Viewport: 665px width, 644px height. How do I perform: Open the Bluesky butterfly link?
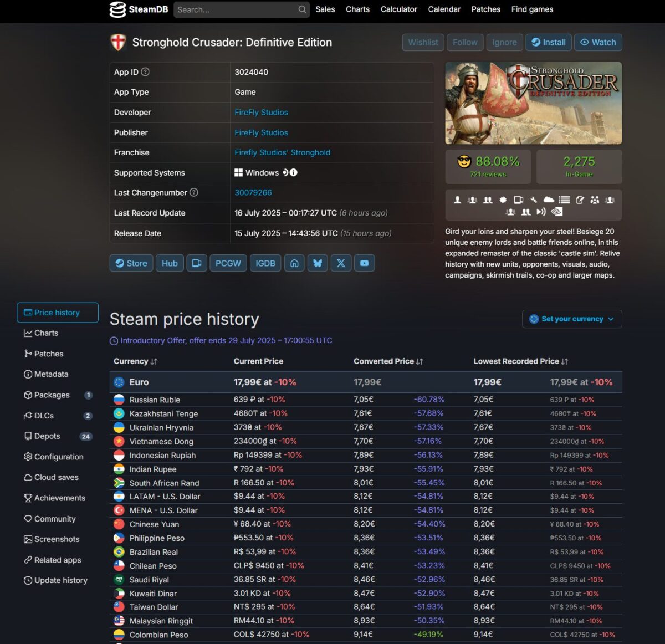point(318,263)
